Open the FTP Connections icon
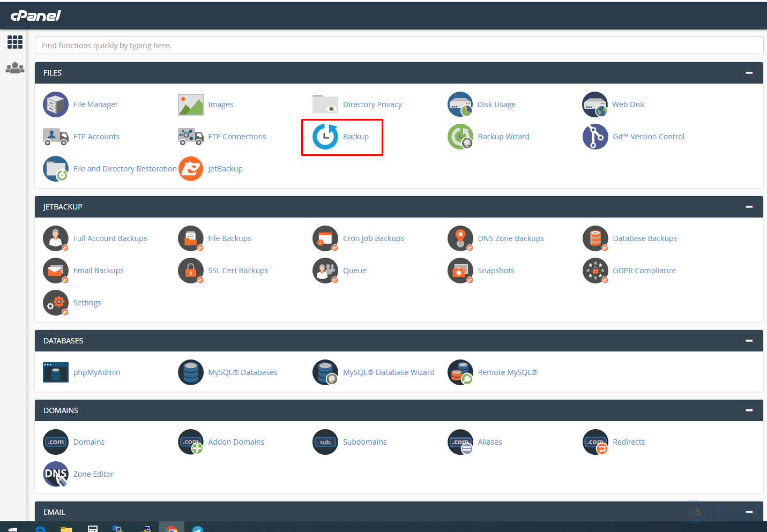This screenshot has width=767, height=532. click(191, 137)
